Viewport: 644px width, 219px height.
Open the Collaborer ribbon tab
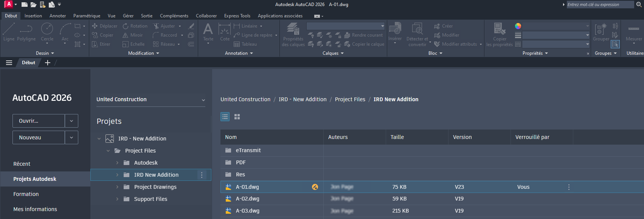point(206,16)
